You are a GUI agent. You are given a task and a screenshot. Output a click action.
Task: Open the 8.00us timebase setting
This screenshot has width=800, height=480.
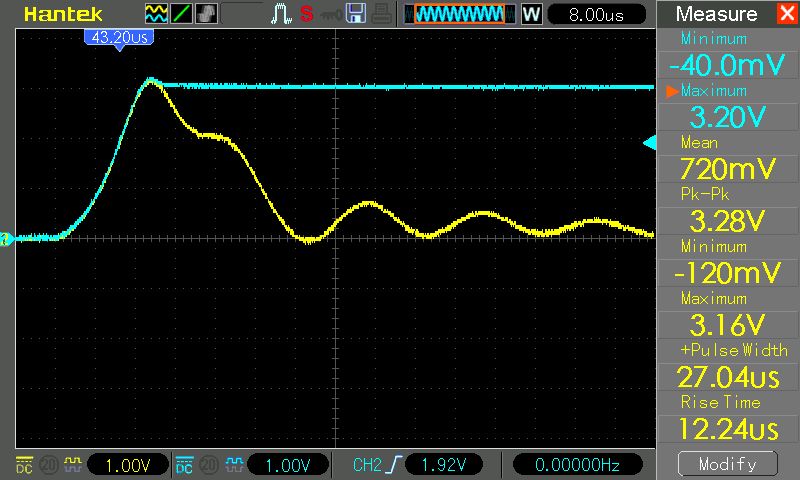pyautogui.click(x=594, y=15)
